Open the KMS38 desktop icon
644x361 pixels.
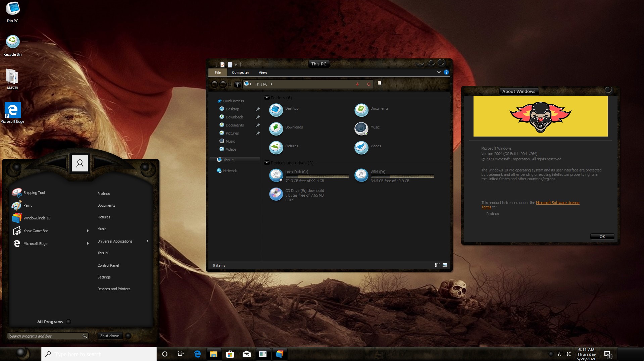(x=12, y=79)
